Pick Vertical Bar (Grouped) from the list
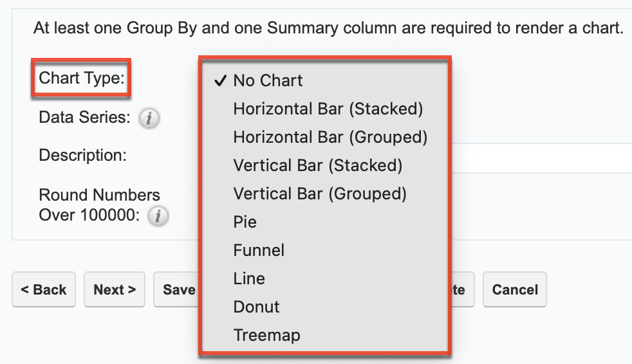The height and width of the screenshot is (364, 632). click(320, 194)
